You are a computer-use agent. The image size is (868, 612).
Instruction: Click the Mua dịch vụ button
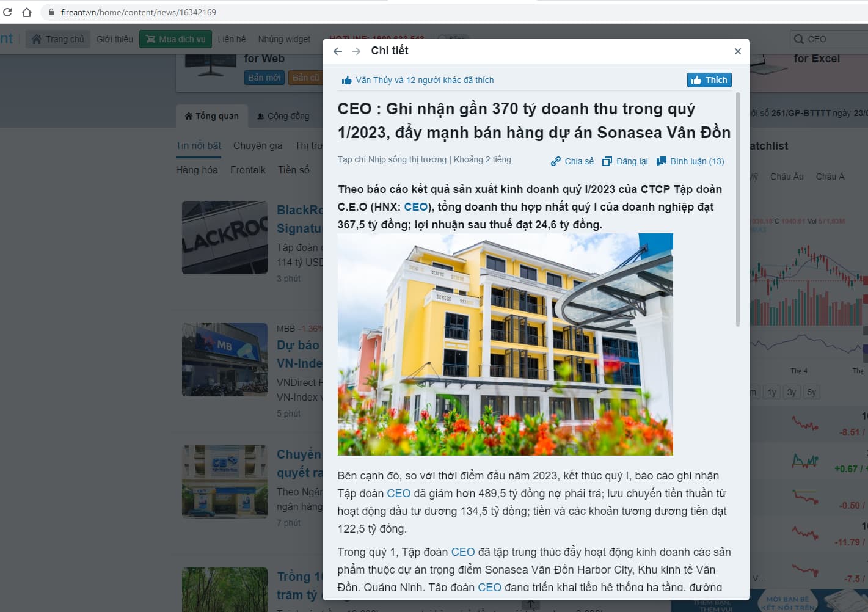click(x=175, y=39)
